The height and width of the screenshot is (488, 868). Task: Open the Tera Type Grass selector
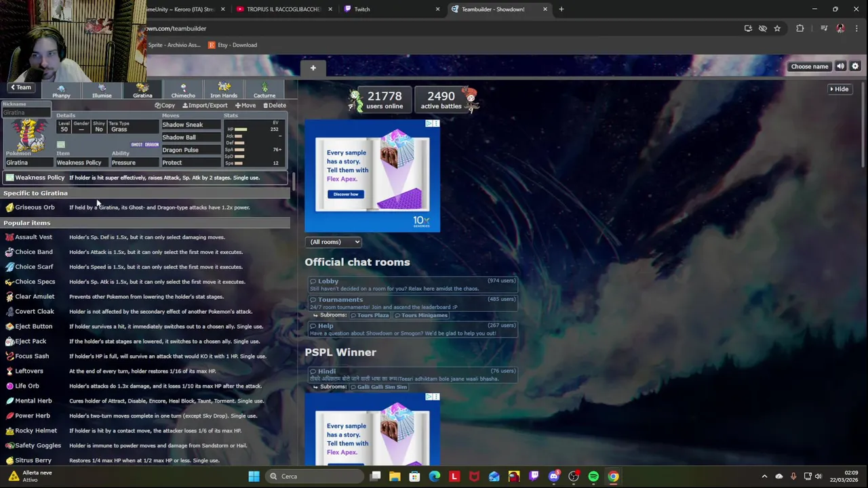point(134,127)
